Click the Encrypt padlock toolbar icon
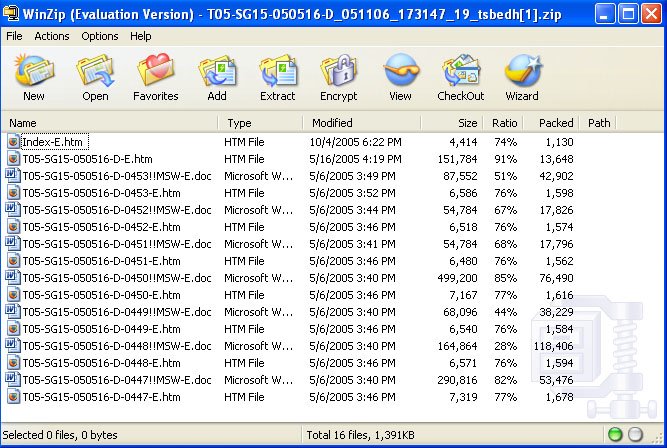The height and width of the screenshot is (448, 667). coord(339,71)
